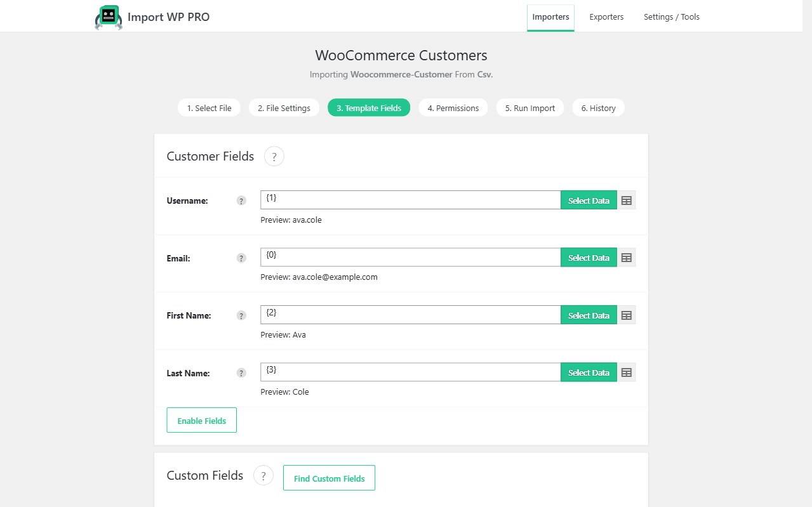Viewport: 812px width, 507px height.
Task: Click the Email field help icon
Action: [241, 258]
